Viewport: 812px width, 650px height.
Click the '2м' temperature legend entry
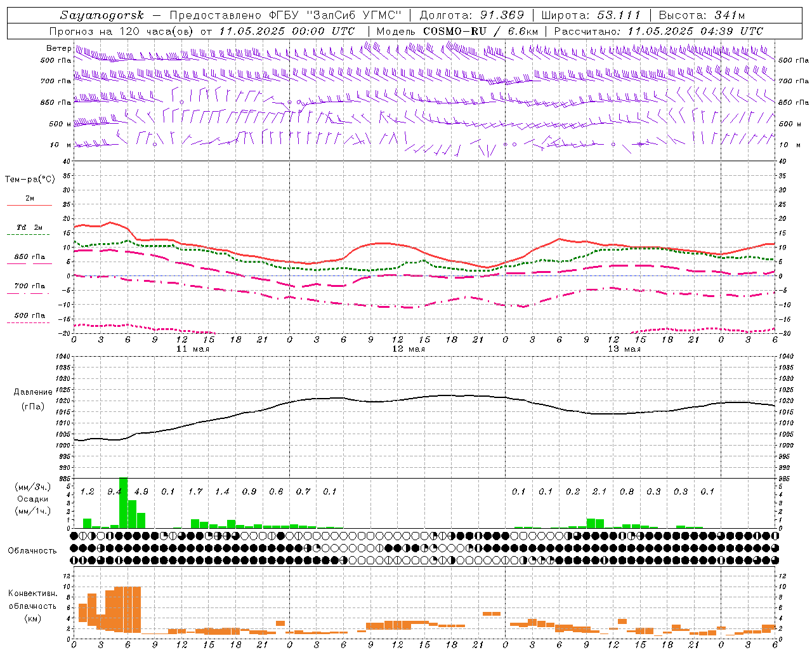coord(30,198)
